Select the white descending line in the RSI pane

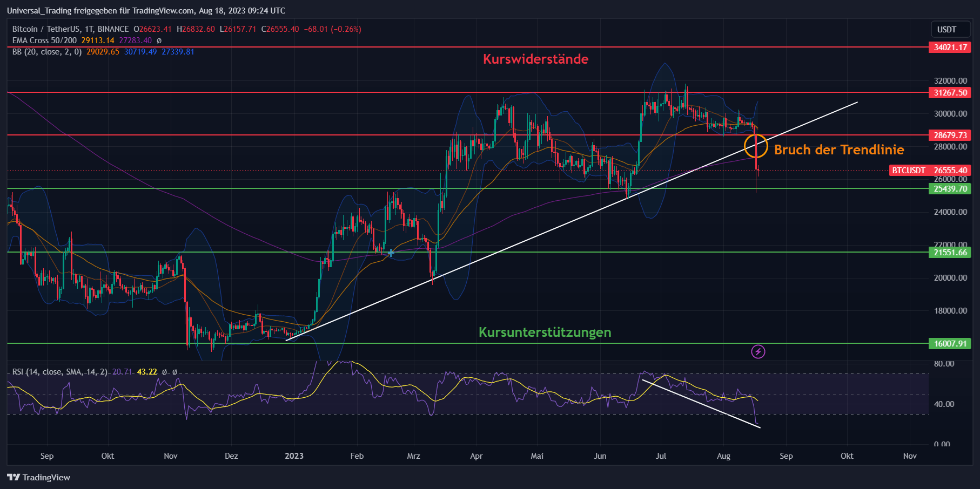701,404
